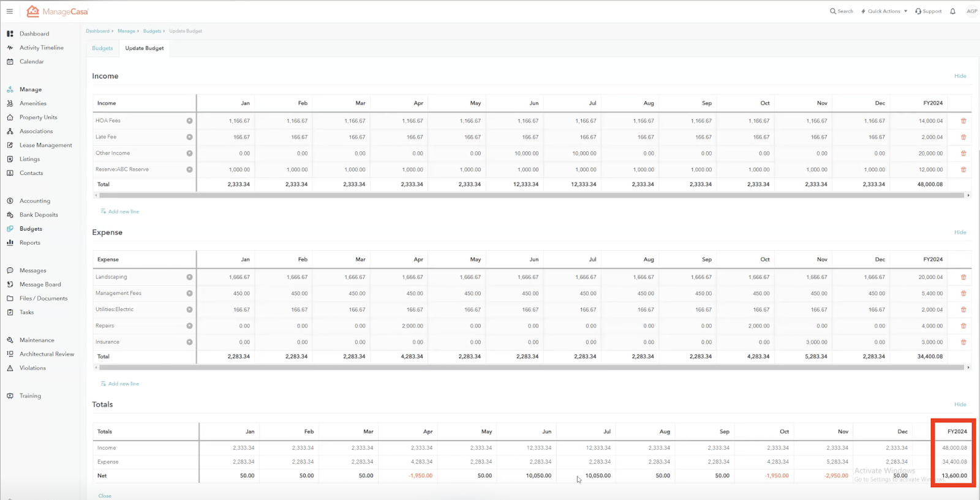
Task: Open Search in the top bar
Action: 841,11
